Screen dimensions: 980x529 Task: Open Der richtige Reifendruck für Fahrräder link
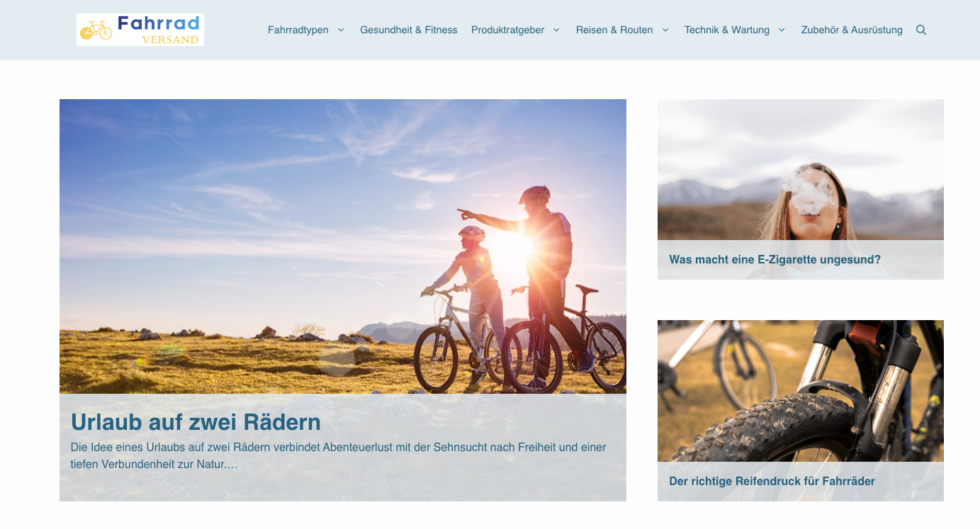(x=772, y=482)
